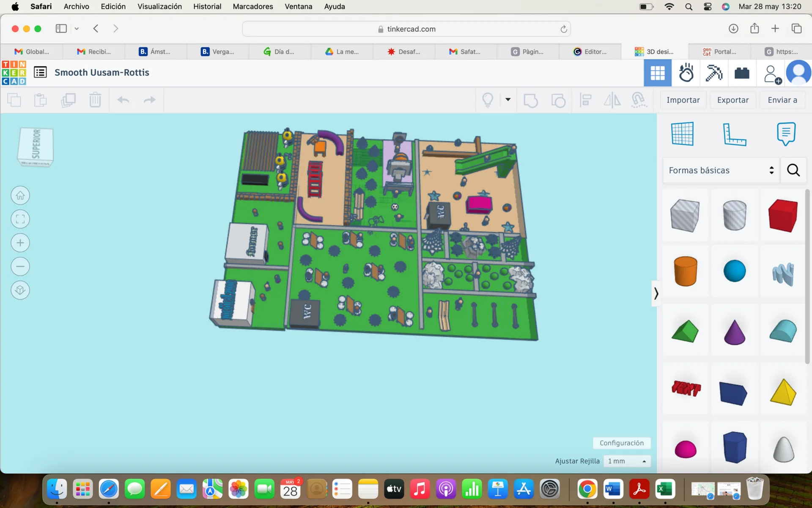Click the Mirror tool icon

(612, 100)
